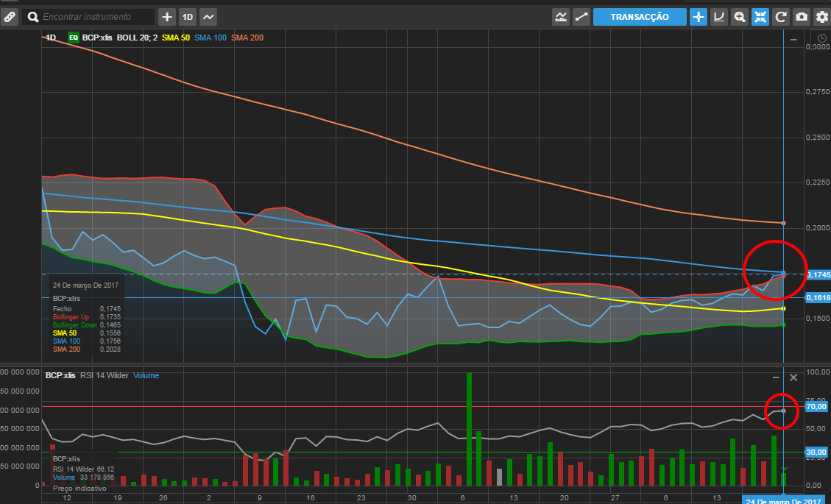This screenshot has height=504, width=831.
Task: Add instrument with the plus button
Action: click(167, 16)
